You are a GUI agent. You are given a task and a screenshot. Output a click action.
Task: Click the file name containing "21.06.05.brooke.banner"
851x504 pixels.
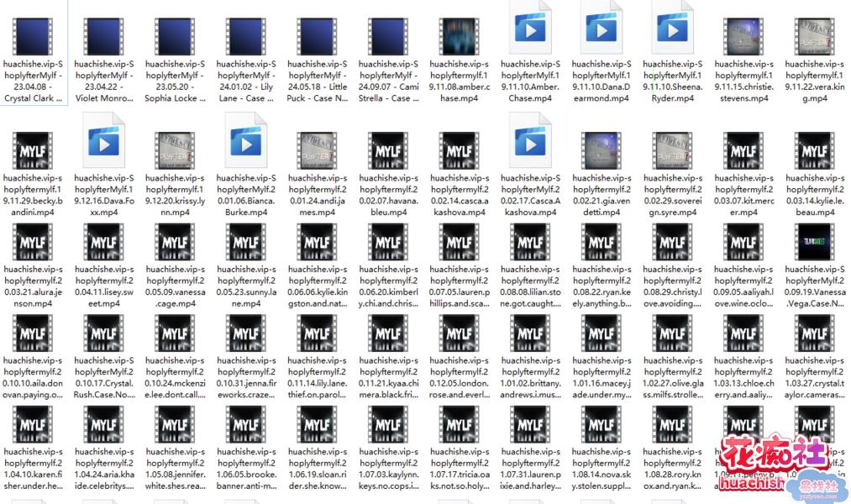246,469
